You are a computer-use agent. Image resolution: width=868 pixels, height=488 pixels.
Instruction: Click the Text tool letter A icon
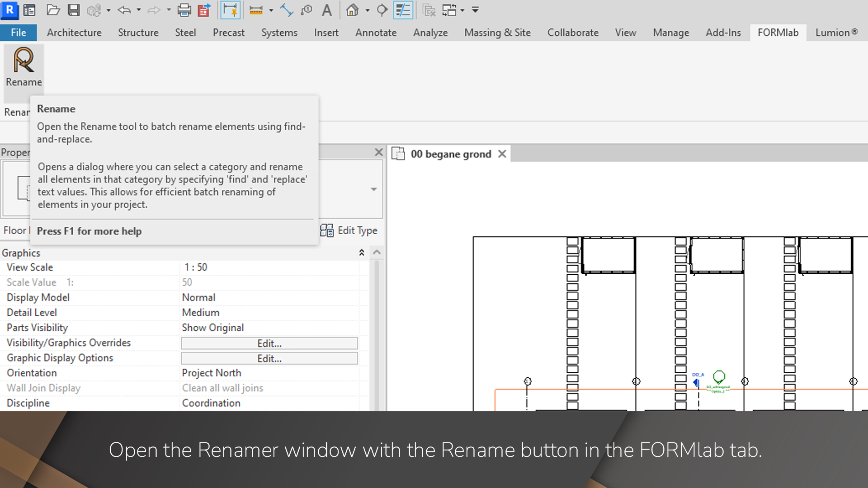[326, 10]
